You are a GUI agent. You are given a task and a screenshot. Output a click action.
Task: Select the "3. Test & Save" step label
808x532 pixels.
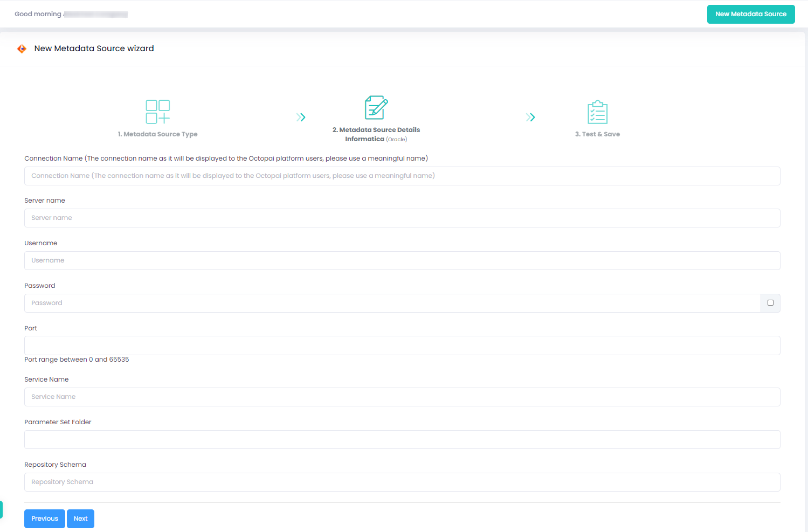click(597, 134)
